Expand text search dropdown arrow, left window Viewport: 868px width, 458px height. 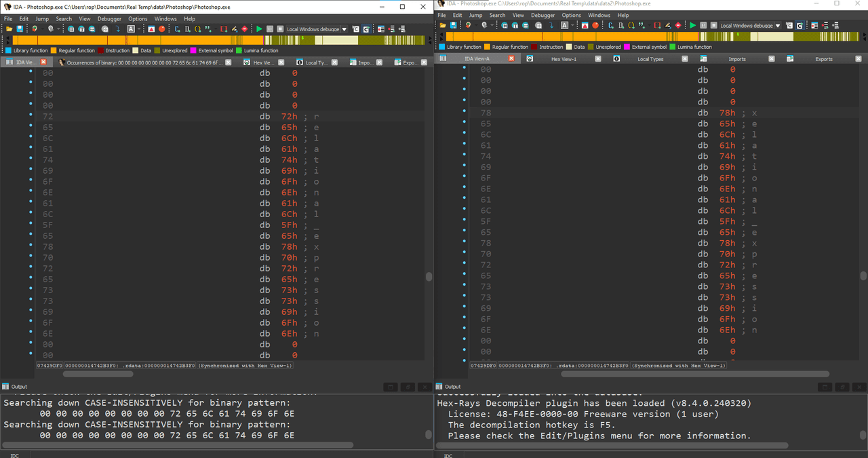tap(138, 29)
